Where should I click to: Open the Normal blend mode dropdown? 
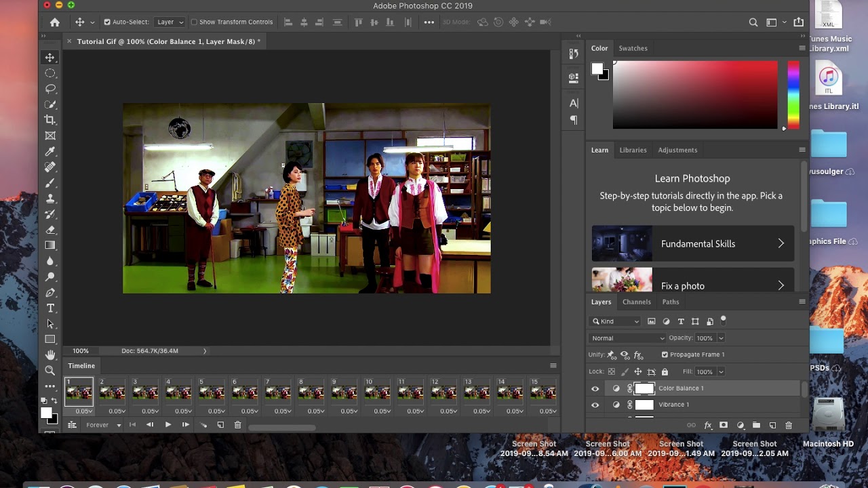point(628,338)
